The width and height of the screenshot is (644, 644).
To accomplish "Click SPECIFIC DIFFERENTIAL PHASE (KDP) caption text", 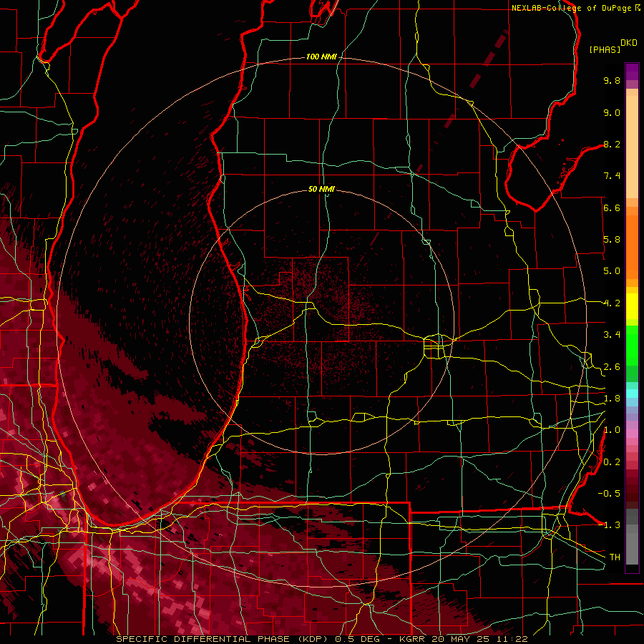I will 224,639.
